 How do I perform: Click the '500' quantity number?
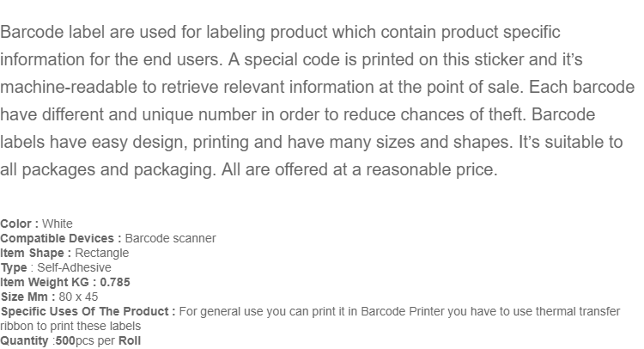[x=65, y=340]
